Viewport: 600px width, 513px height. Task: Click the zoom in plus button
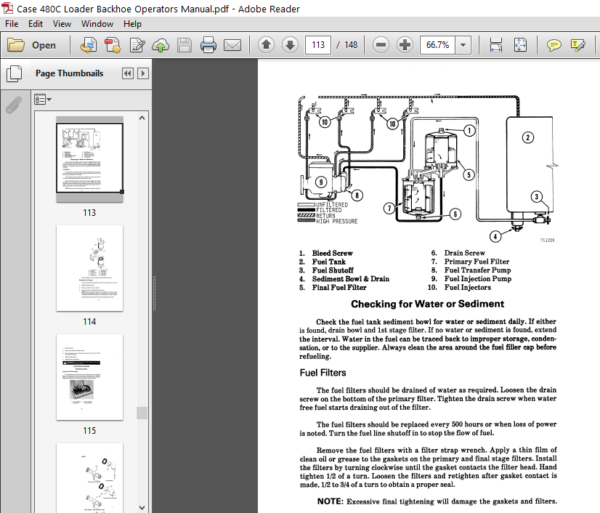405,45
